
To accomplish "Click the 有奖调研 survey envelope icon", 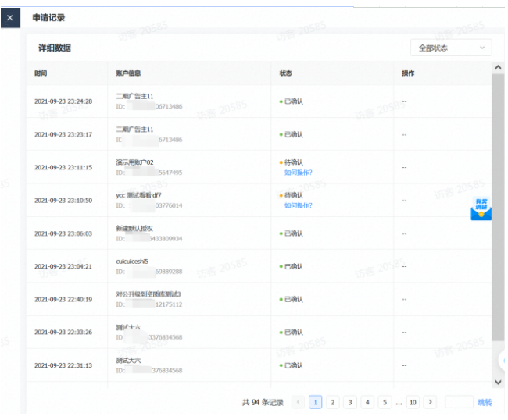I will 481,209.
